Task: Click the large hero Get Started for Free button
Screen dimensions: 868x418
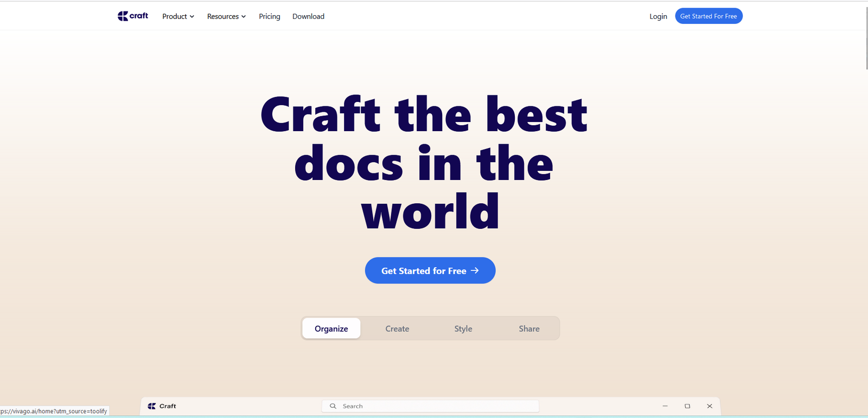Action: click(423, 271)
